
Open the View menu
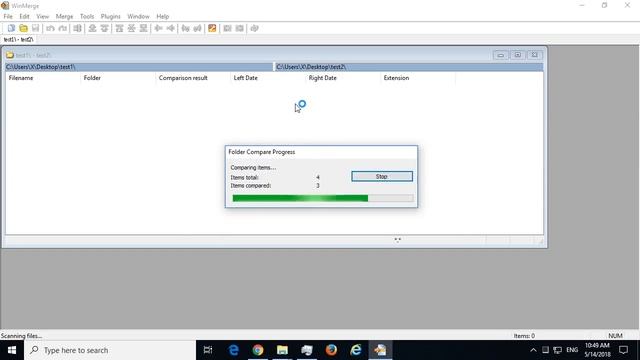tap(42, 16)
